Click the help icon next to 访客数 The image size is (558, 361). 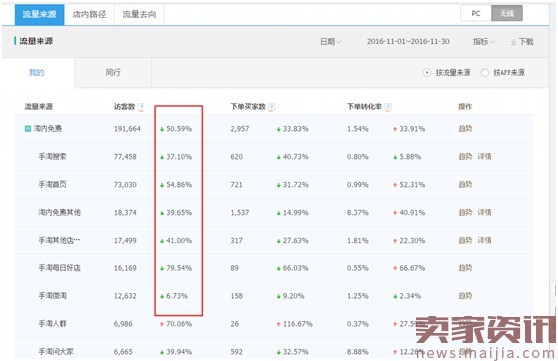(x=141, y=107)
